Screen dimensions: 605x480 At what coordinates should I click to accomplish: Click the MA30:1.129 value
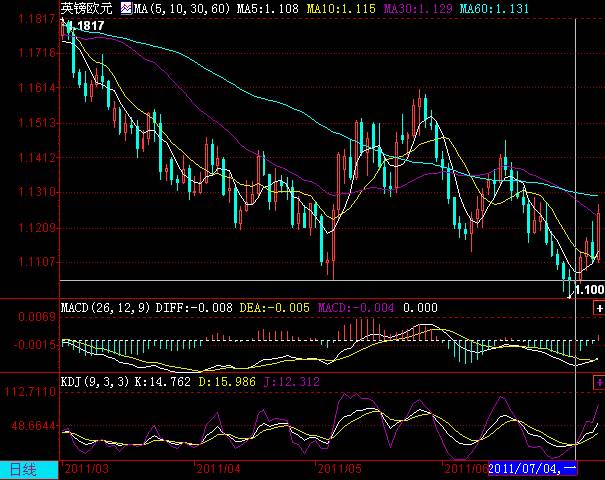418,8
